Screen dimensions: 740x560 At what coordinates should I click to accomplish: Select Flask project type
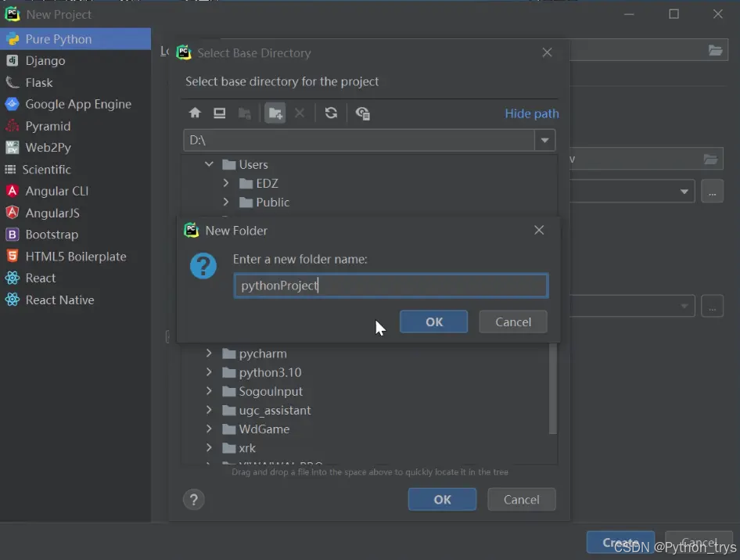(76, 83)
